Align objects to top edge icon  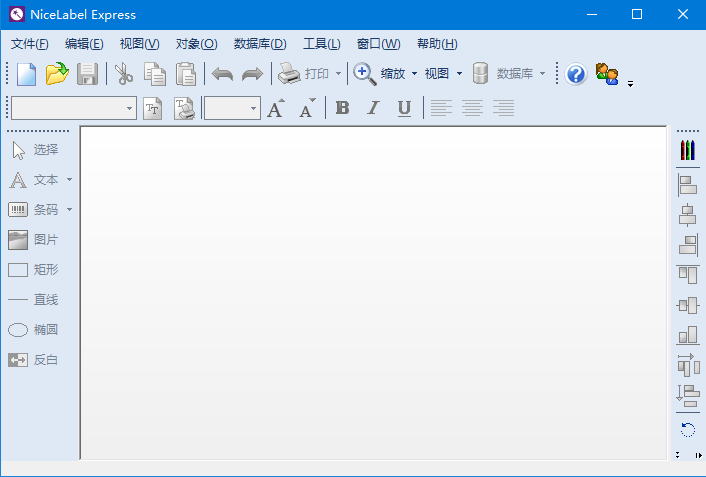pos(688,275)
